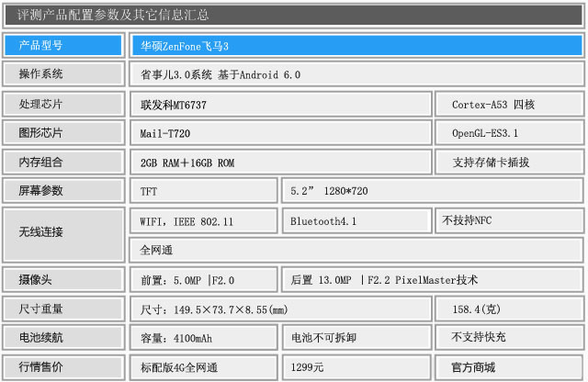Select the 158.4(克) weight cell
The height and width of the screenshot is (382, 588).
[x=509, y=309]
